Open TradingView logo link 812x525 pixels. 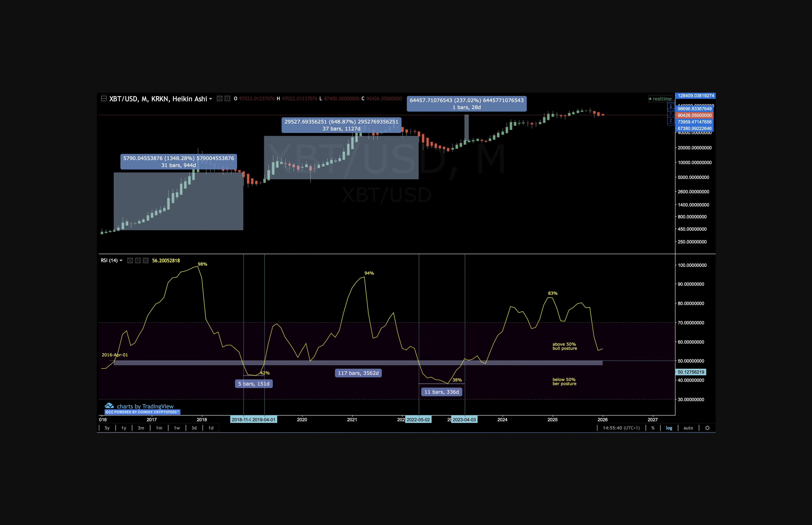pyautogui.click(x=139, y=406)
